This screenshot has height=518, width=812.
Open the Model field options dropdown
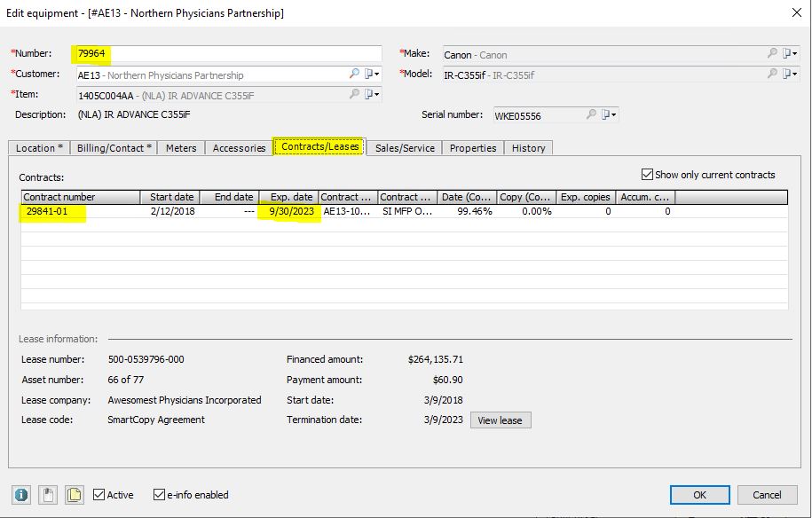pyautogui.click(x=790, y=74)
